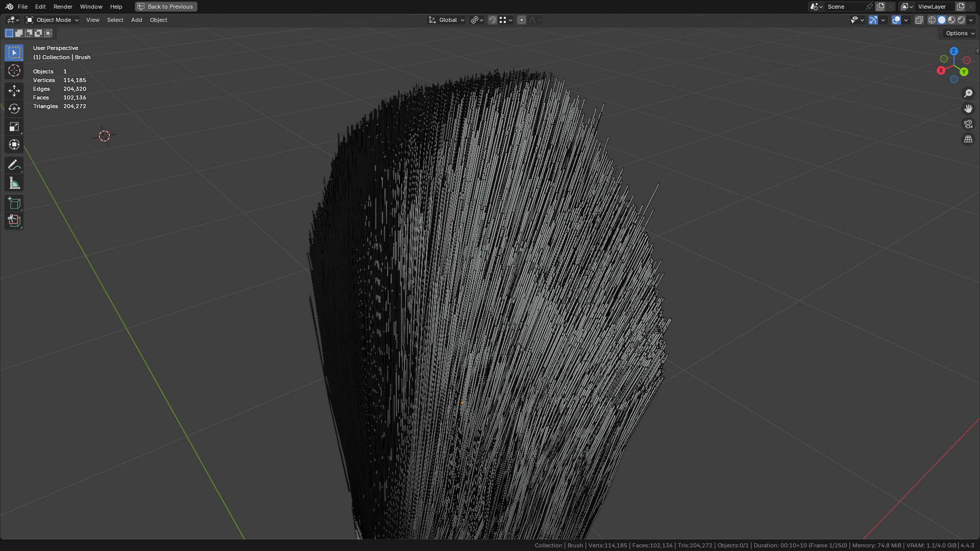Toggle show overlays
This screenshot has height=551, width=980.
(x=896, y=20)
